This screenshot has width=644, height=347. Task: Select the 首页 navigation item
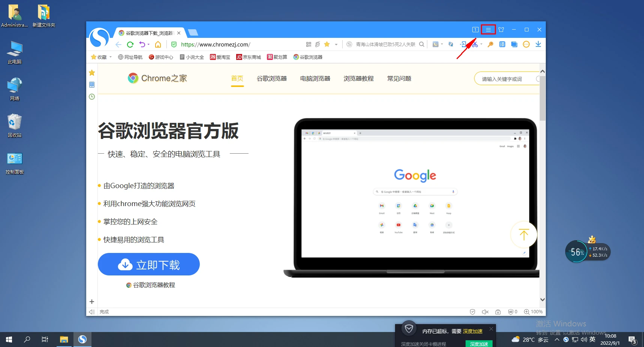tap(237, 78)
